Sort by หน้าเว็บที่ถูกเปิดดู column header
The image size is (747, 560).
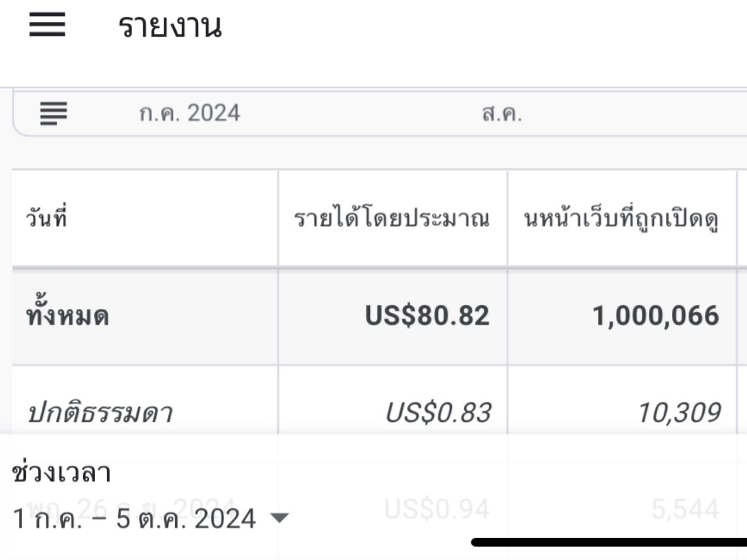pyautogui.click(x=621, y=219)
